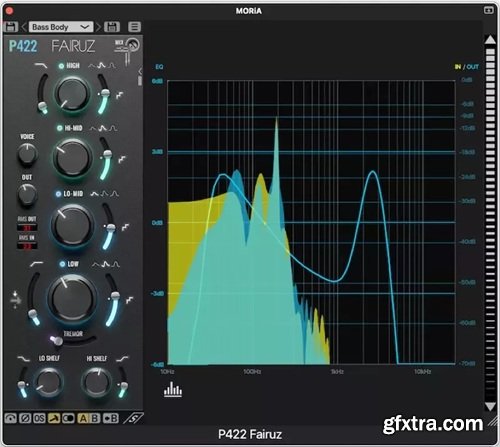This screenshot has height=447, width=500.
Task: Select the A state button
Action: coord(83,418)
